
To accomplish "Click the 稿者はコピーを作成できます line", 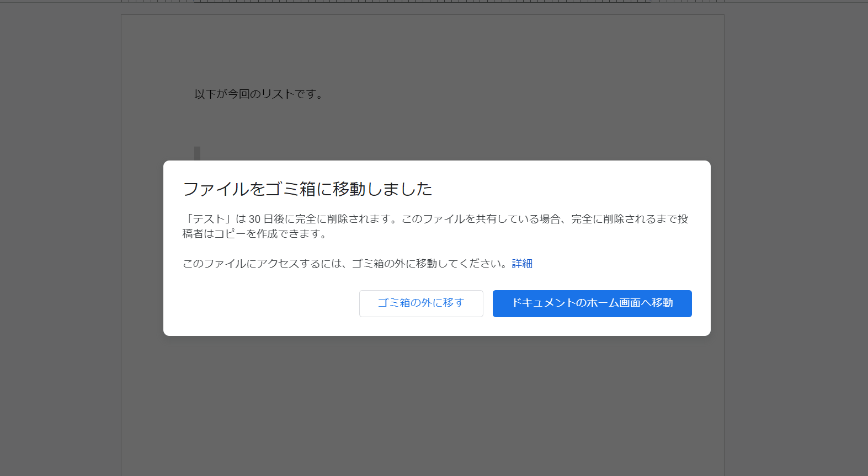I will point(255,234).
